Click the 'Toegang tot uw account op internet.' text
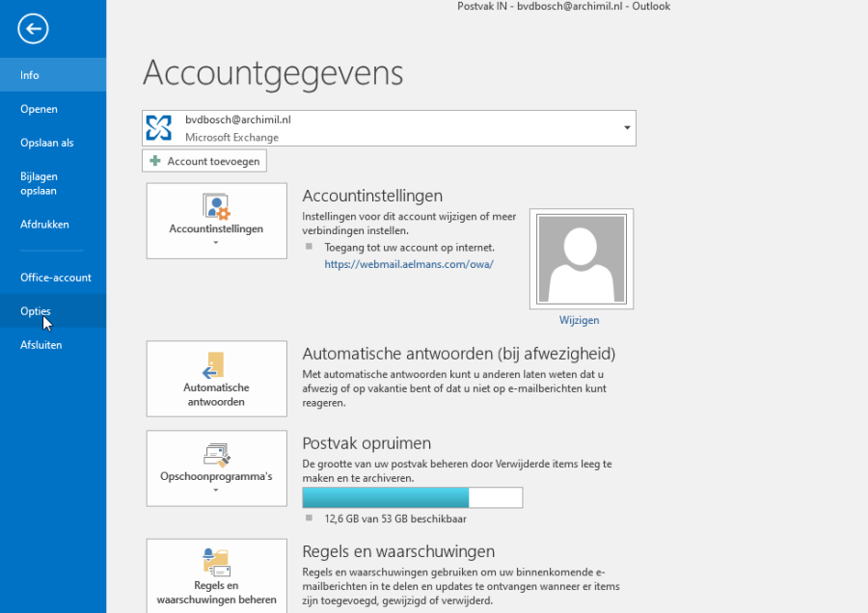This screenshot has width=868, height=613. tap(410, 248)
